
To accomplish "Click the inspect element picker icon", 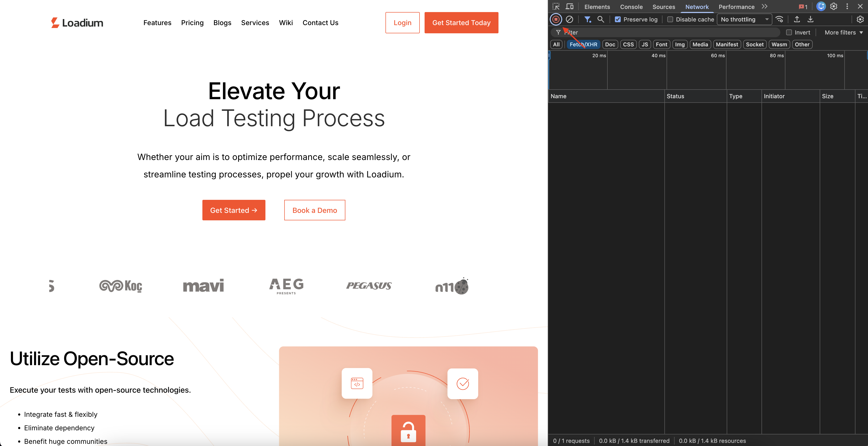I will [x=556, y=7].
